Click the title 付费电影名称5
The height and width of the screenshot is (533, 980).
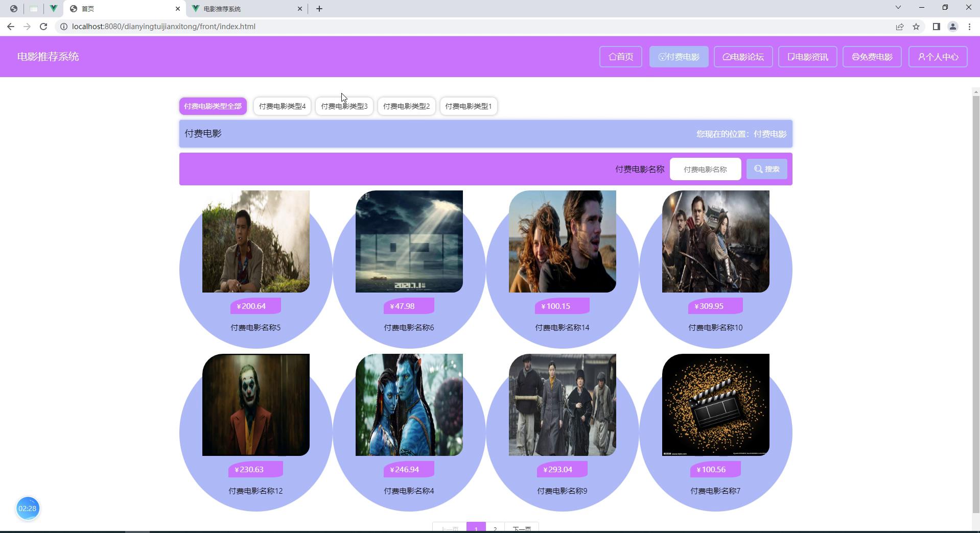pyautogui.click(x=255, y=328)
